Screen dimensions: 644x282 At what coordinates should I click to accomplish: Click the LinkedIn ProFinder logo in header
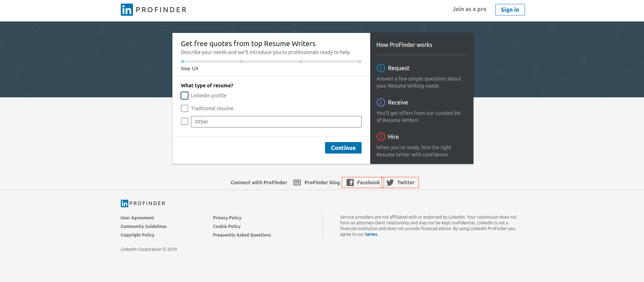pyautogui.click(x=153, y=10)
